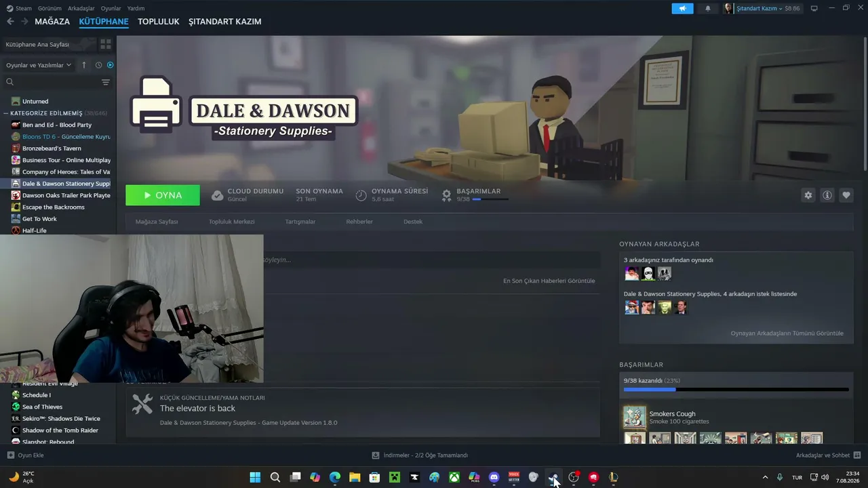Open the Oyunlar menu
Screen dimensions: 868x488
tap(111, 8)
